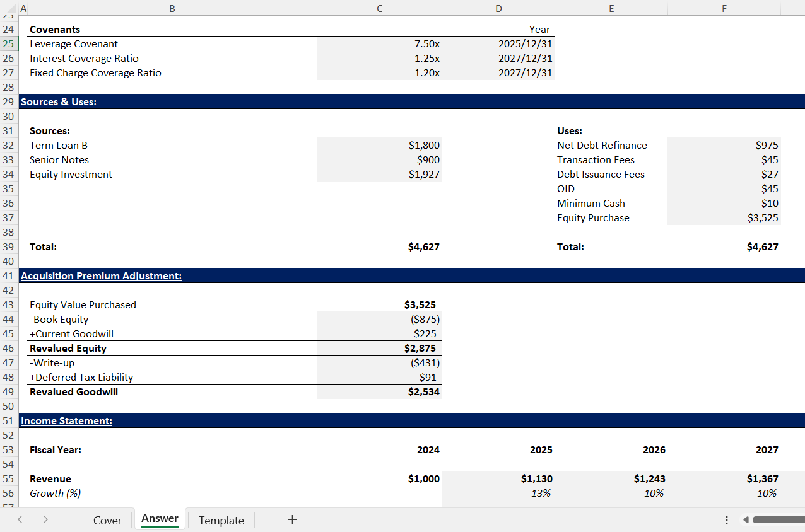This screenshot has width=805, height=532.
Task: Add a new sheet with plus button
Action: [x=291, y=520]
